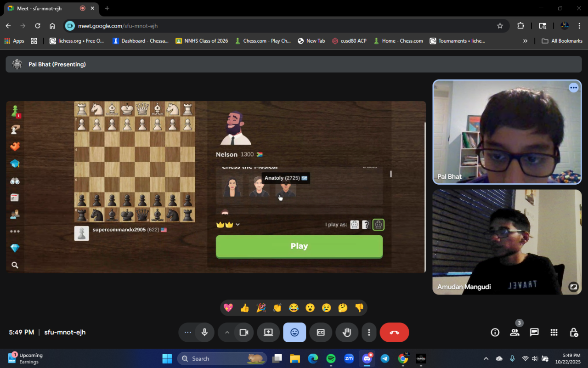Open the All Bookmarks folder
588x368 pixels.
[x=562, y=41]
